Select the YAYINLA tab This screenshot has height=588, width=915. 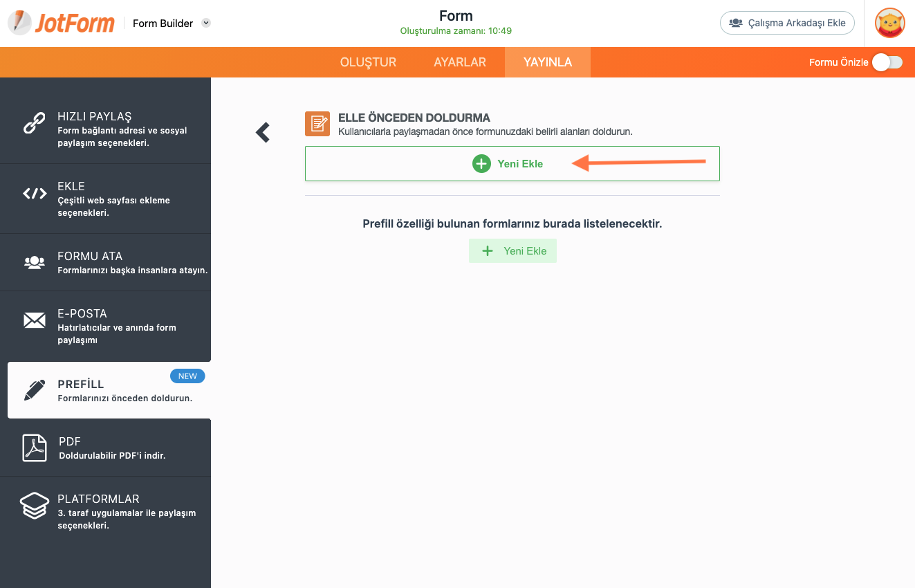(x=548, y=62)
